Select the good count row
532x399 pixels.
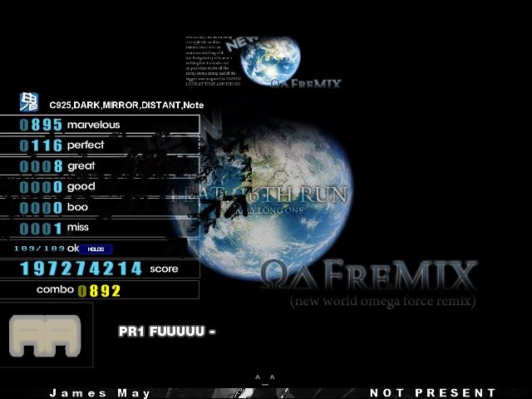pos(100,186)
